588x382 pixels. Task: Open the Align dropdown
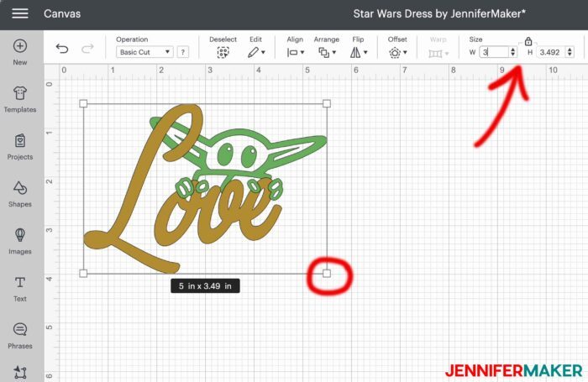click(x=295, y=53)
